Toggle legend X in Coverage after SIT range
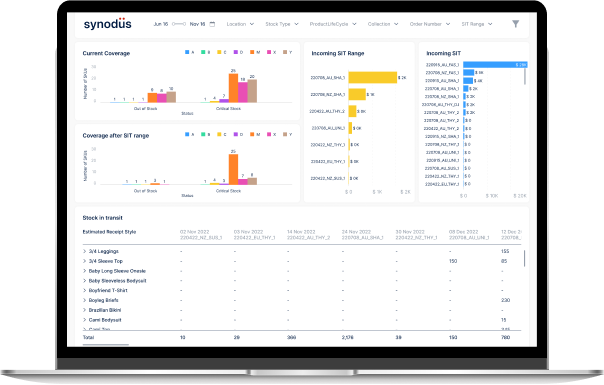The height and width of the screenshot is (385, 604). pos(271,134)
